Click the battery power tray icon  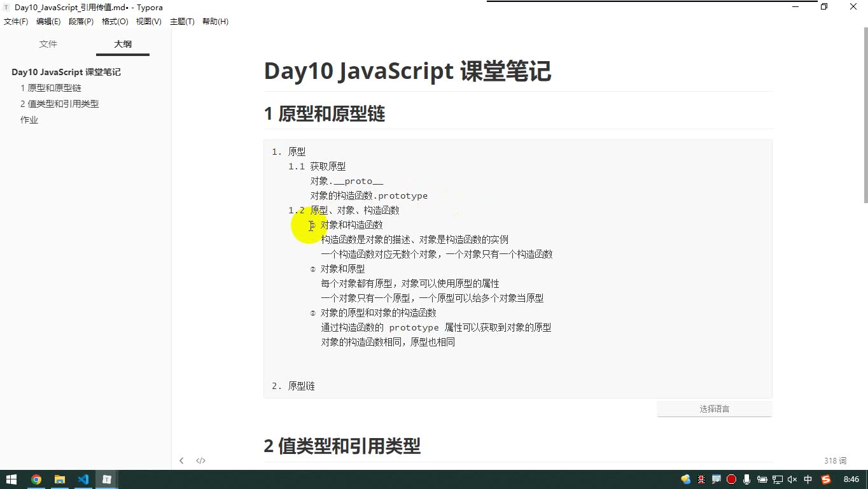(762, 479)
